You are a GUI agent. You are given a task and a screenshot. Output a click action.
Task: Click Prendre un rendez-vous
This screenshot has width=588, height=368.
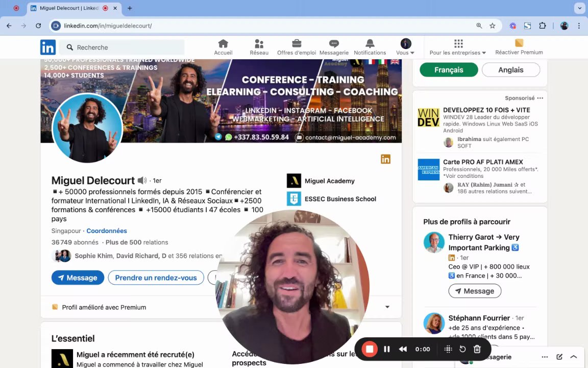[x=156, y=278]
